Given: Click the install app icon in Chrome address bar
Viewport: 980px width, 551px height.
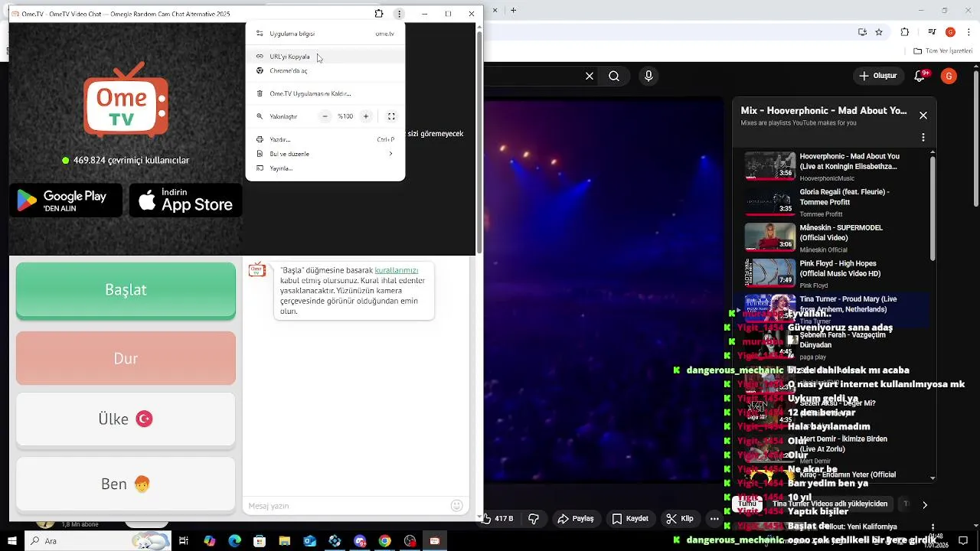Looking at the screenshot, I should tap(862, 32).
